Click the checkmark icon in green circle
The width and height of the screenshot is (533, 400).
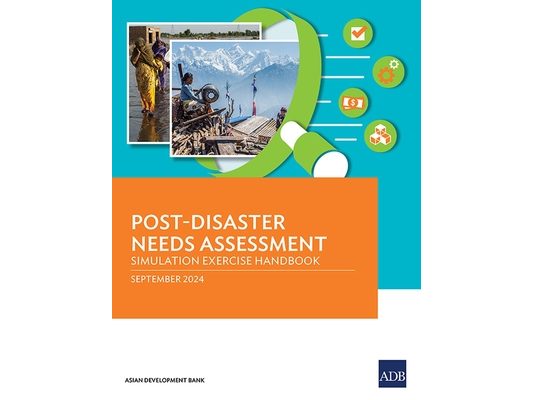pos(358,33)
